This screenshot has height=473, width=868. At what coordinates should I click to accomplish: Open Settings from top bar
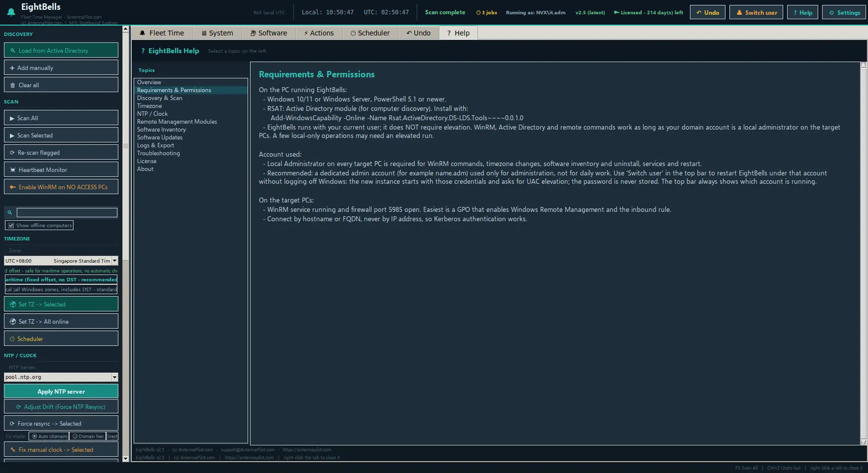(x=844, y=12)
